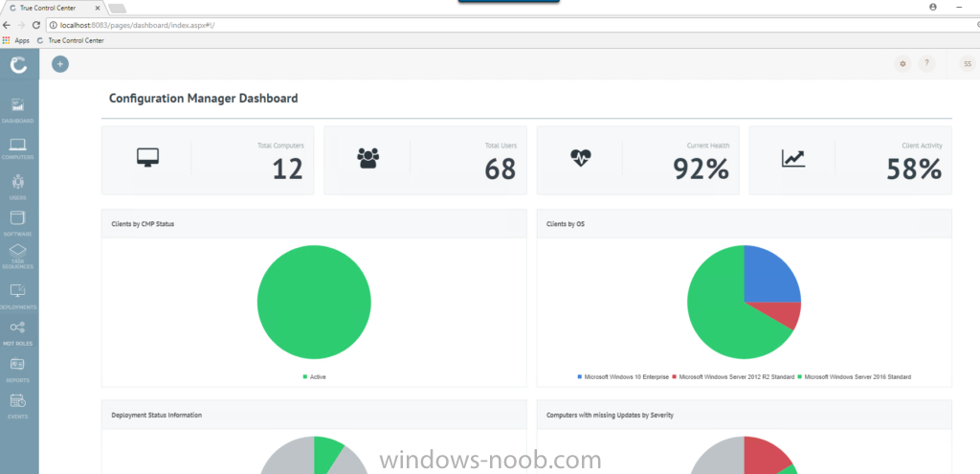The height and width of the screenshot is (474, 980).
Task: Click the line chart icon in Client Activity card
Action: (793, 158)
